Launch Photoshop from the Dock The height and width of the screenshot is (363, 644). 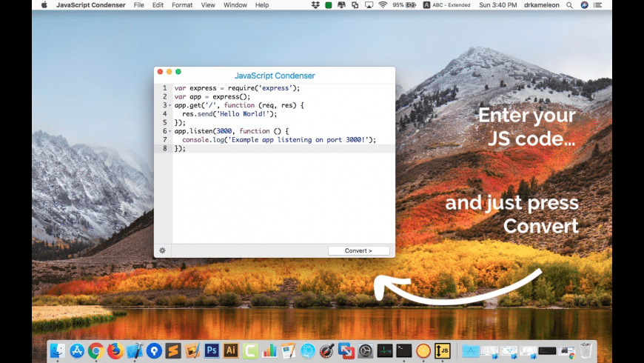click(212, 350)
